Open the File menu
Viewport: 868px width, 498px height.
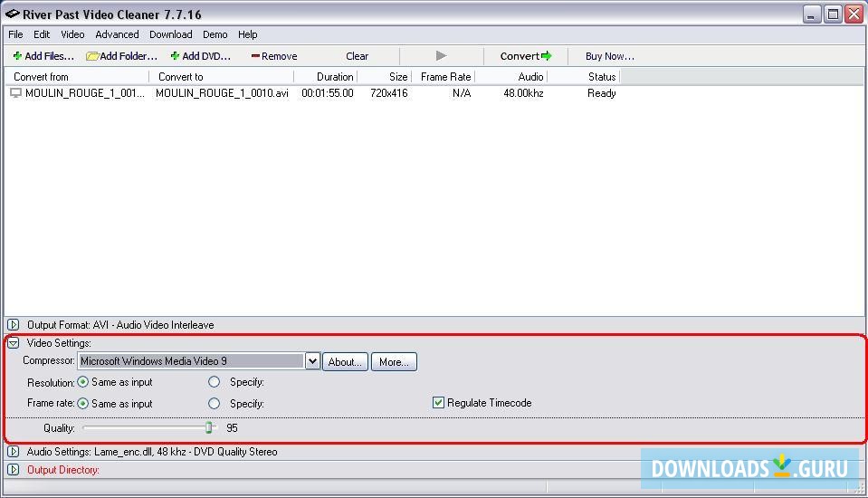pos(15,34)
